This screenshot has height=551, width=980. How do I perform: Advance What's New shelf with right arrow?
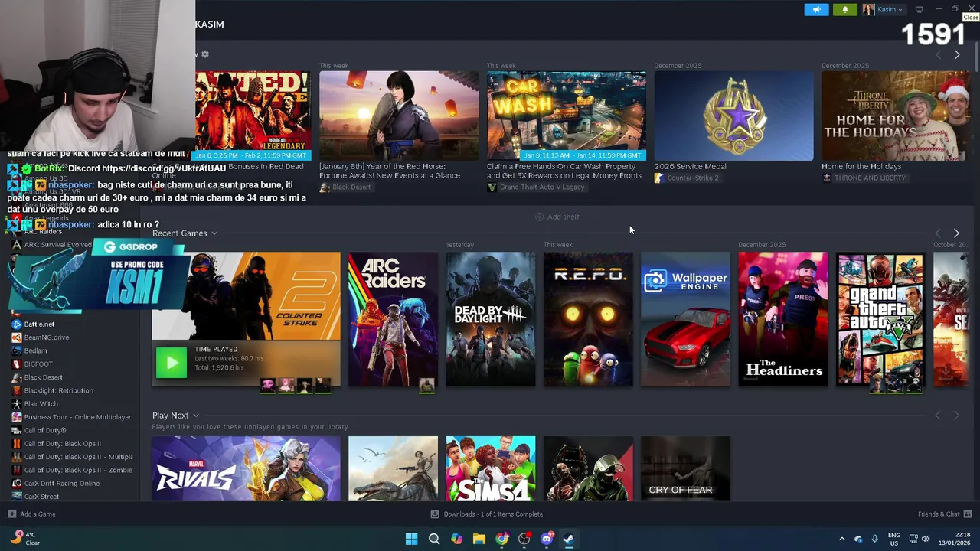(x=956, y=54)
